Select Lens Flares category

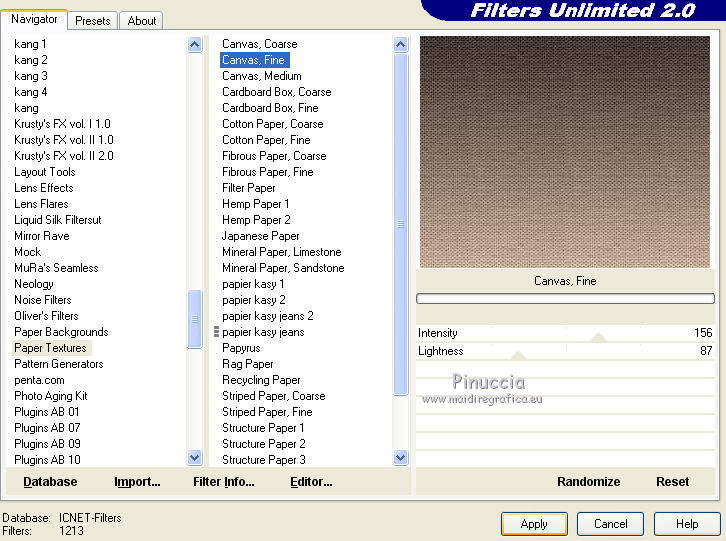point(41,204)
